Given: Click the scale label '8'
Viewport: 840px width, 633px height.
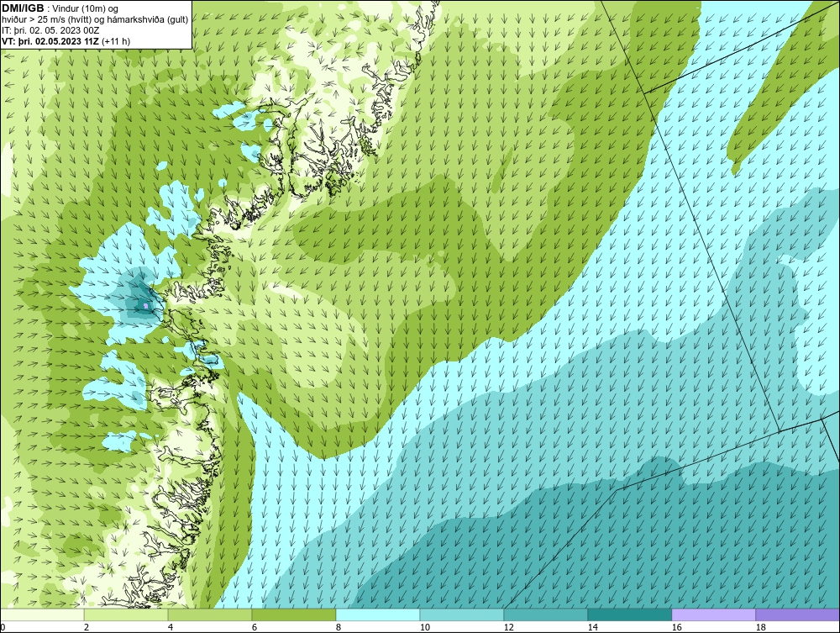Looking at the screenshot, I should pos(339,627).
